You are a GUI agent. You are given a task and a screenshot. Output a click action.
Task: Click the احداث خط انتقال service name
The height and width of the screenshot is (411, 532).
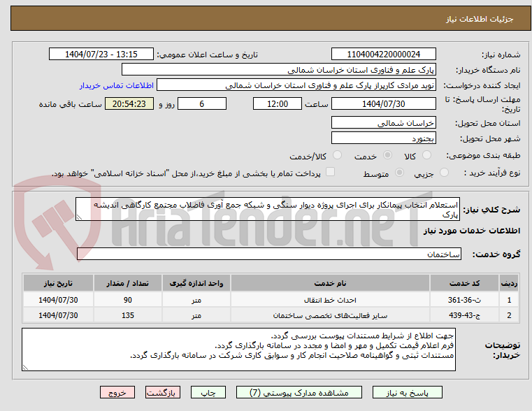[x=330, y=300]
